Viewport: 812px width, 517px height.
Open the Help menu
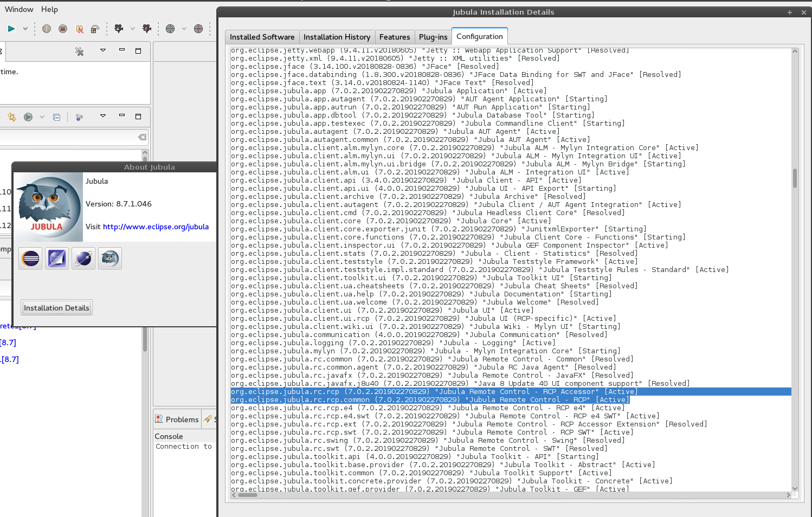[x=49, y=9]
